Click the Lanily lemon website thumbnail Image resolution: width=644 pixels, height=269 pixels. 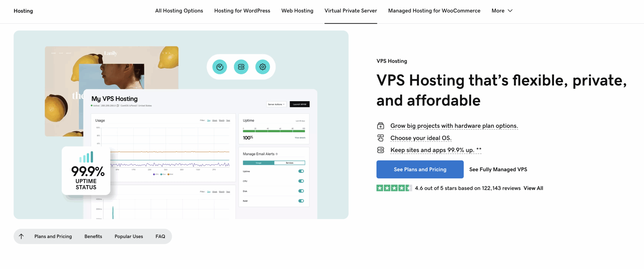tap(111, 68)
